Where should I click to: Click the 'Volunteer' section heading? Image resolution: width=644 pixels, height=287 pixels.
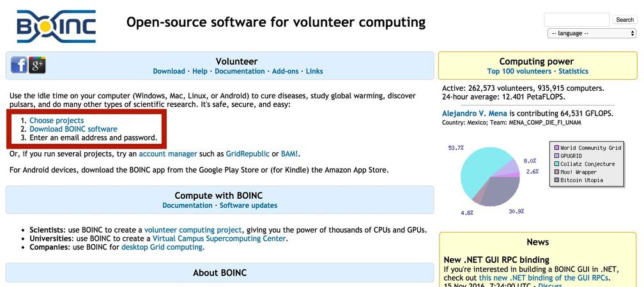click(236, 61)
